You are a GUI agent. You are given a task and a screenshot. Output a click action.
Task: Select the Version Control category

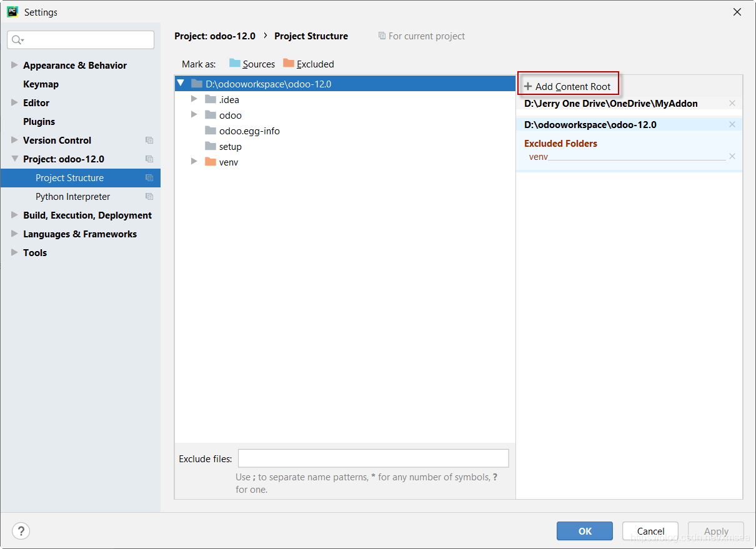(57, 141)
